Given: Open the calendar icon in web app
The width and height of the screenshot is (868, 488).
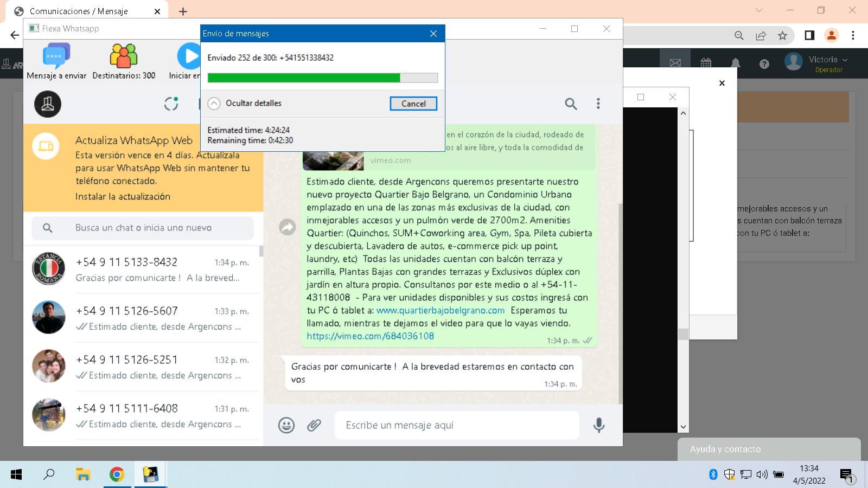Looking at the screenshot, I should tap(705, 63).
